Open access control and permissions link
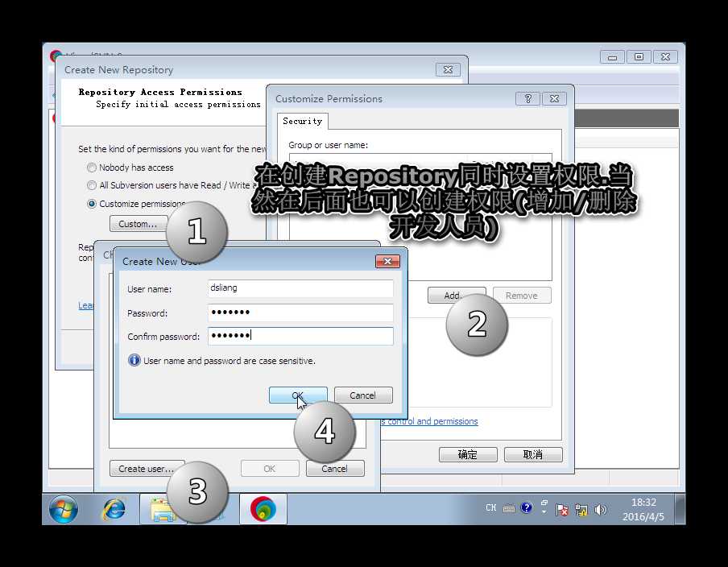The width and height of the screenshot is (728, 567). click(429, 421)
